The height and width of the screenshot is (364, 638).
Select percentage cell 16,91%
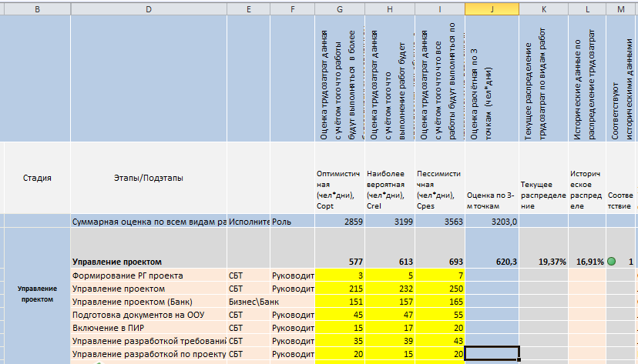pyautogui.click(x=587, y=248)
